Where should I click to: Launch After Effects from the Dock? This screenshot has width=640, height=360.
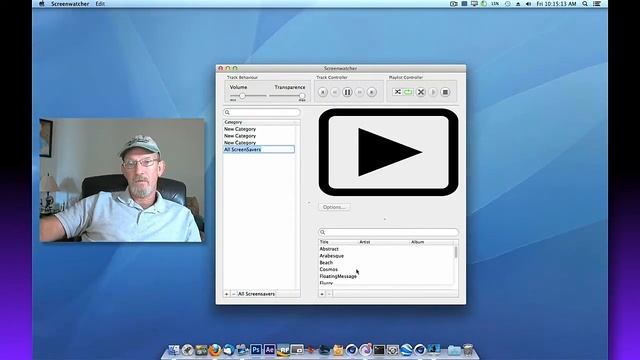click(x=269, y=350)
